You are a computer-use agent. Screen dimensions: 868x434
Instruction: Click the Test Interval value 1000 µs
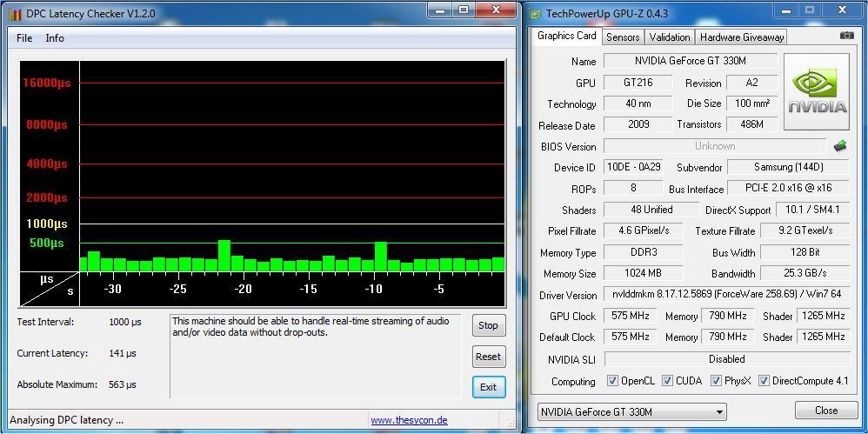coord(125,322)
